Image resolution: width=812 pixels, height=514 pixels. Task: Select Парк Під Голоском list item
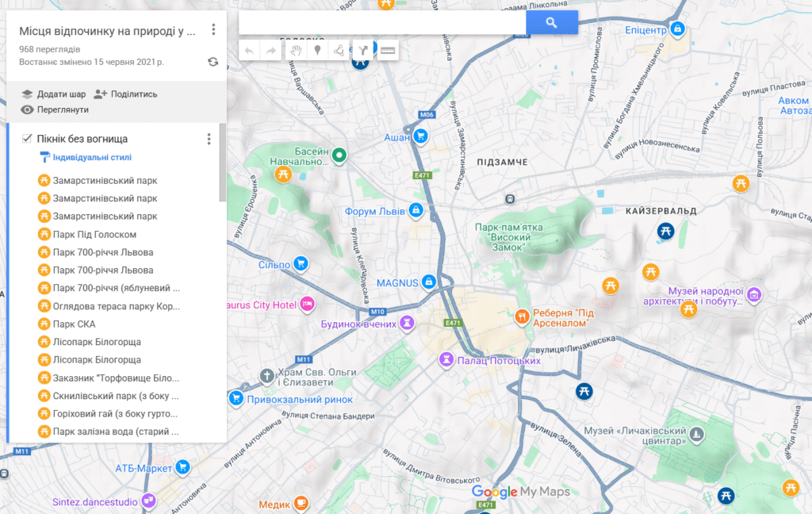click(x=95, y=234)
